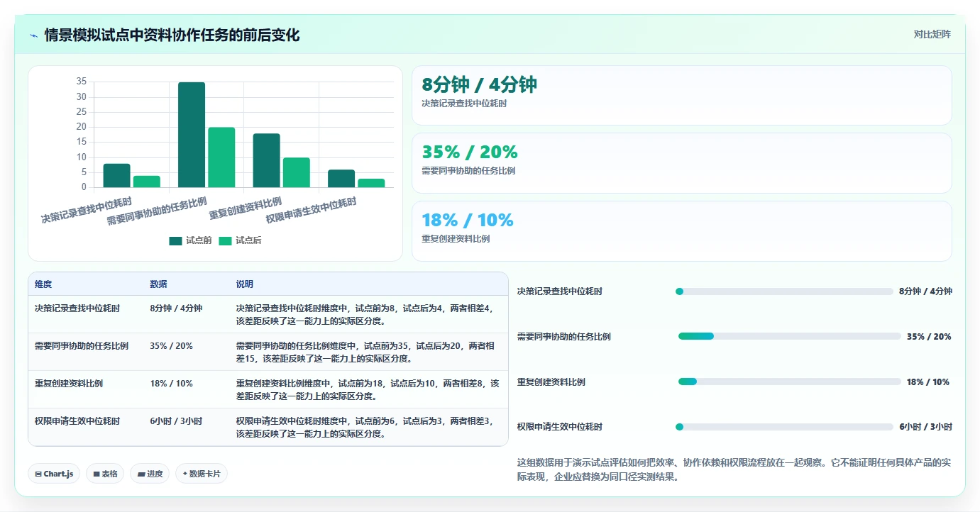Viewport: 980px width, 512px height.
Task: Click the y-axis label 35 on chart
Action: click(x=81, y=82)
